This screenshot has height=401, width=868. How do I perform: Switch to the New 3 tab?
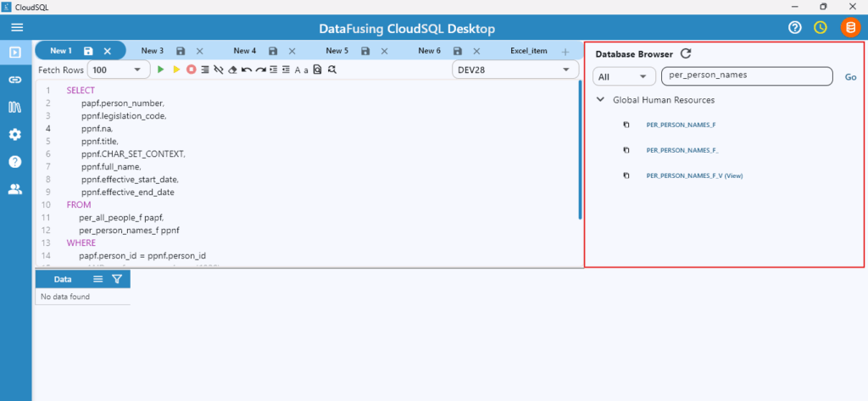click(x=153, y=51)
